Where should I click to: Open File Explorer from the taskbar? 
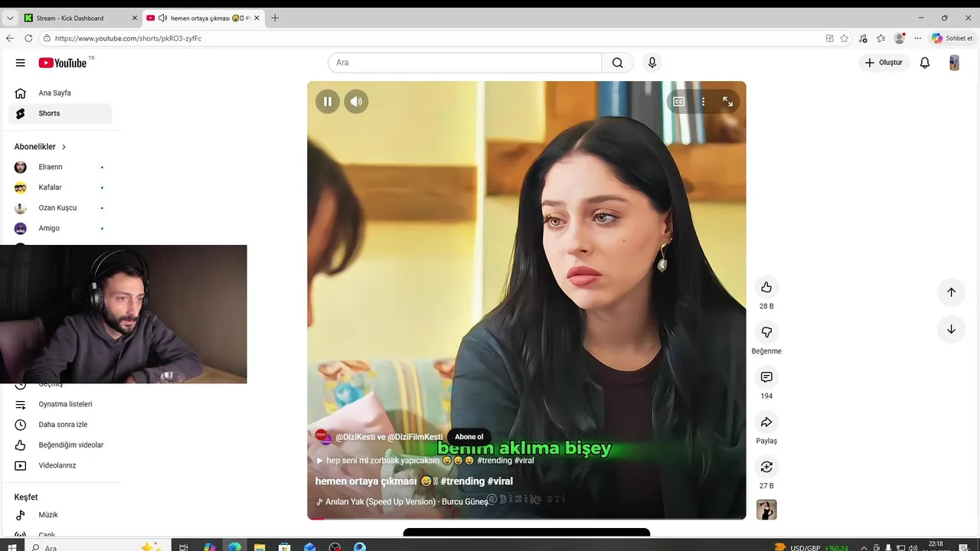coord(260,547)
